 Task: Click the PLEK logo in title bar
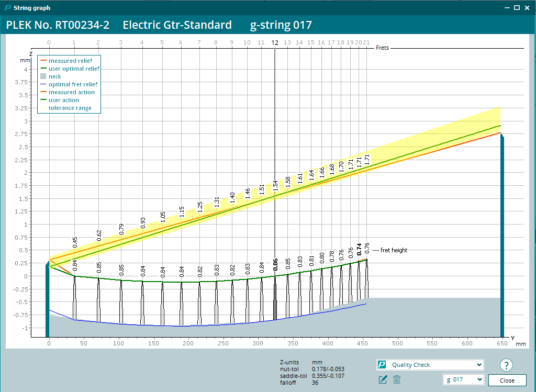click(x=7, y=7)
